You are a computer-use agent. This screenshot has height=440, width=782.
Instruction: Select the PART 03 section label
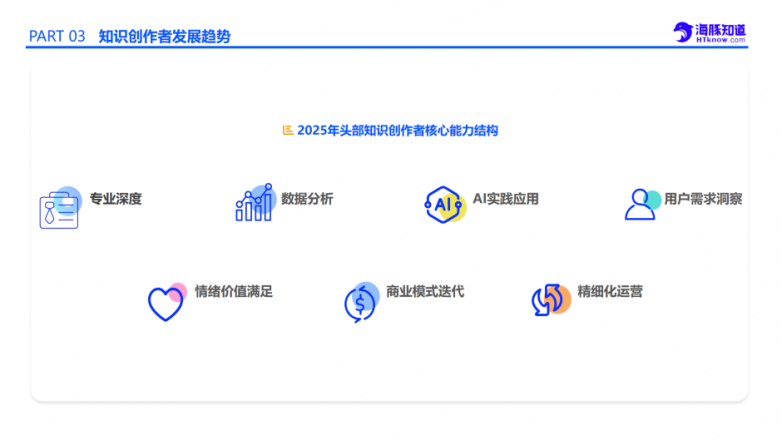(57, 36)
